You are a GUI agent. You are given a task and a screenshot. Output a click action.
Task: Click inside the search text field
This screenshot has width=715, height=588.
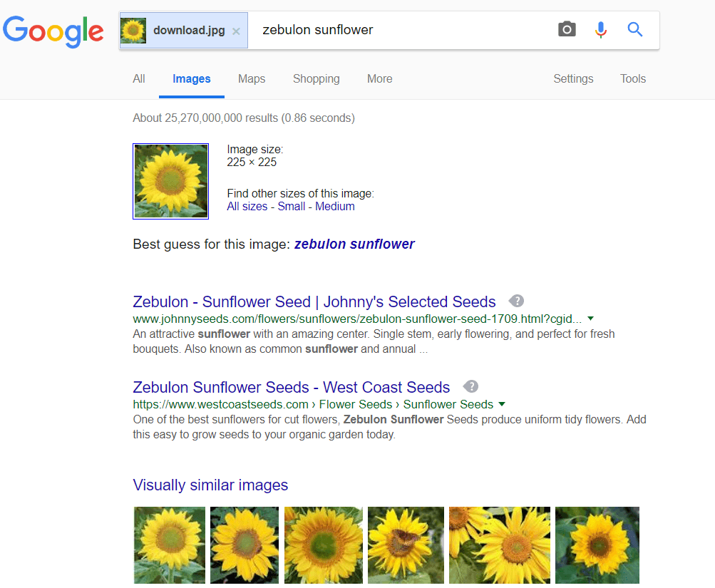point(356,29)
